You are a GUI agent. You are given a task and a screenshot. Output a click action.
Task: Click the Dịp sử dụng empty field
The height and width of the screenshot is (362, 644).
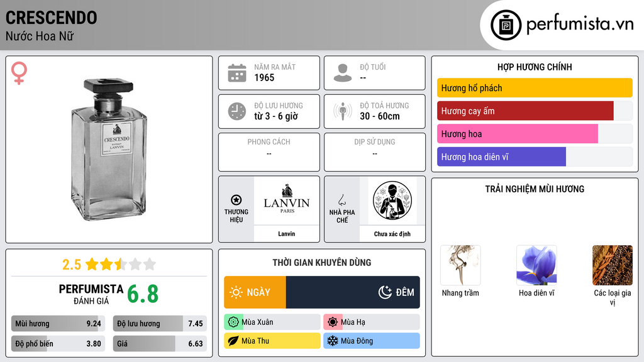click(375, 152)
